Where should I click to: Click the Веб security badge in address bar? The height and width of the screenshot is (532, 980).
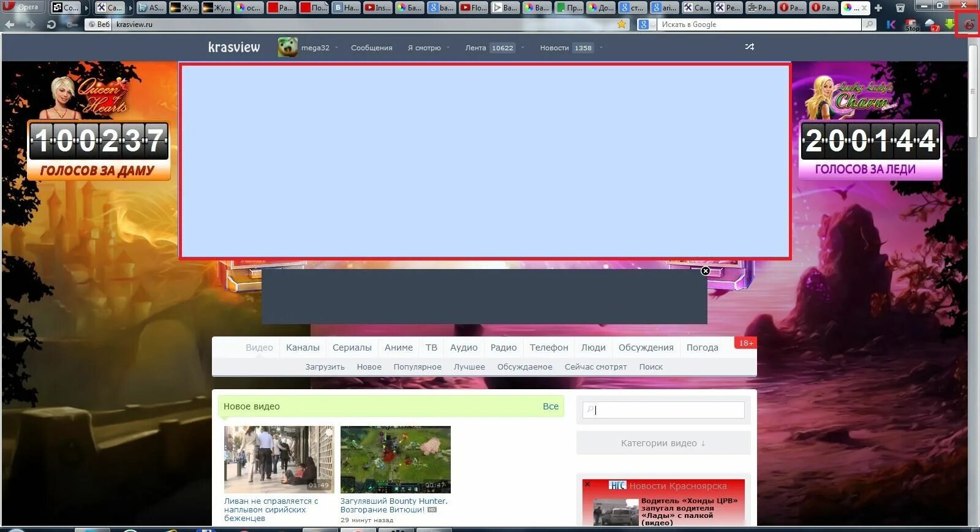(99, 25)
